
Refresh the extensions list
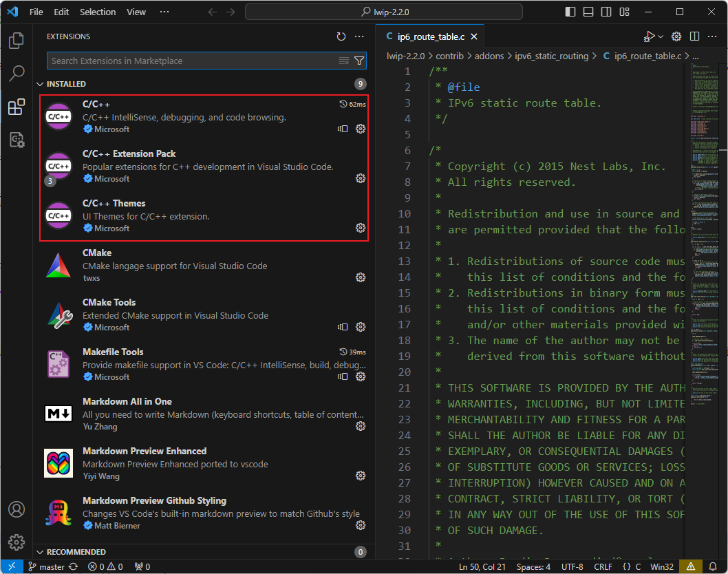[341, 36]
